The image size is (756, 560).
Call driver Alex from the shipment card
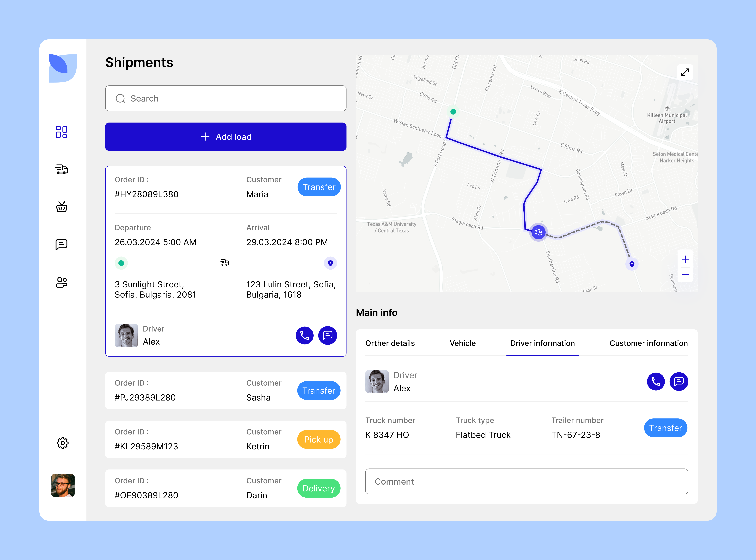tap(305, 336)
